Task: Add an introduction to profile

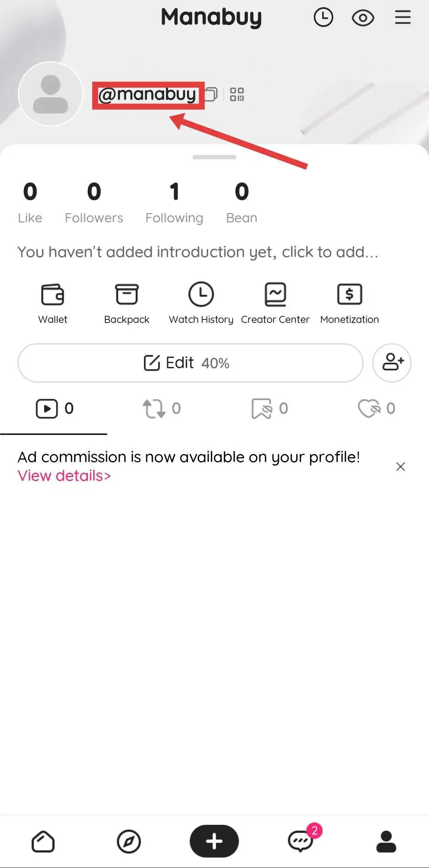Action: pos(198,252)
